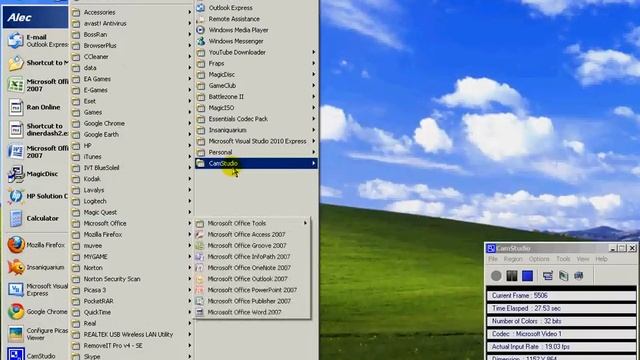Image resolution: width=640 pixels, height=360 pixels.
Task: Open the Picasa 3 folder entry
Action: (131, 290)
